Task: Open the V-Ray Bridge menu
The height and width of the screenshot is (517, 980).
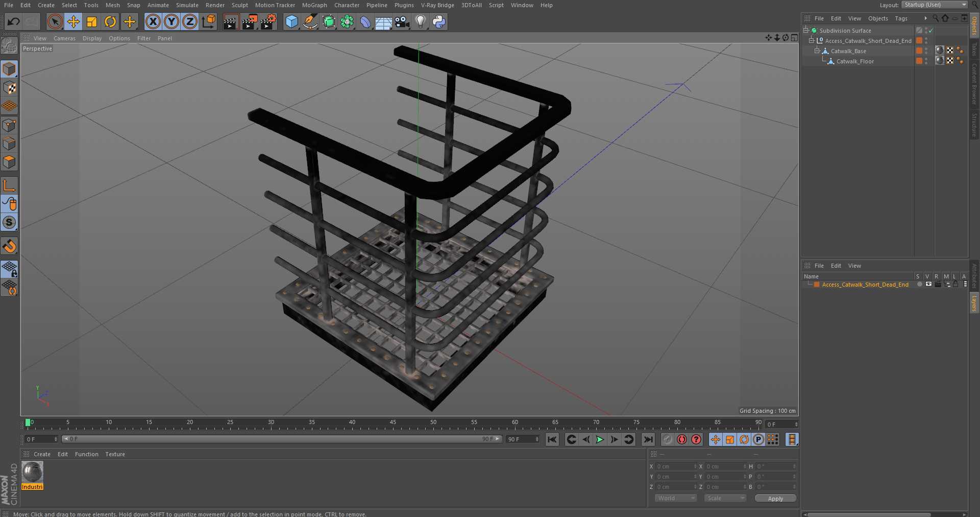Action: (437, 5)
